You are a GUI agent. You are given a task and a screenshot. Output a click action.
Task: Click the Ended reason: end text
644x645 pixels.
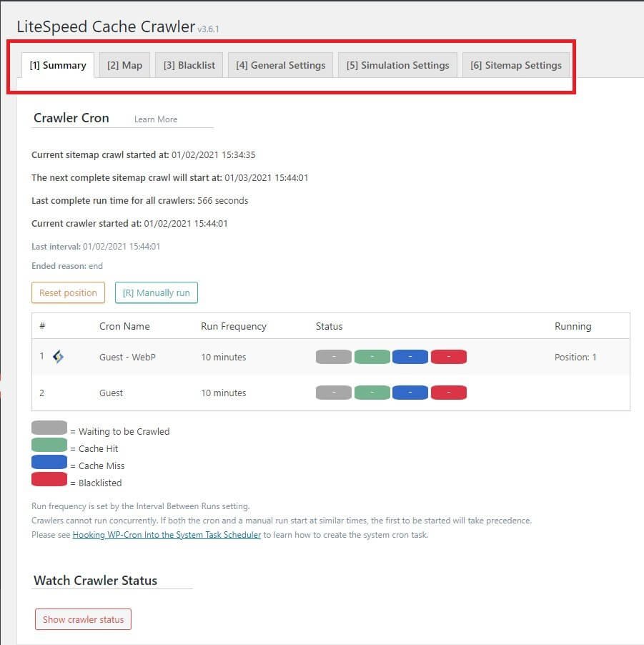click(x=67, y=266)
